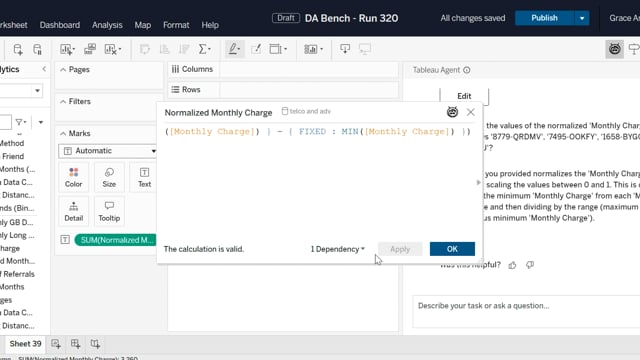Viewport: 640px width, 360px height.
Task: Click the Edit button in Tableau Agent
Action: [x=464, y=96]
